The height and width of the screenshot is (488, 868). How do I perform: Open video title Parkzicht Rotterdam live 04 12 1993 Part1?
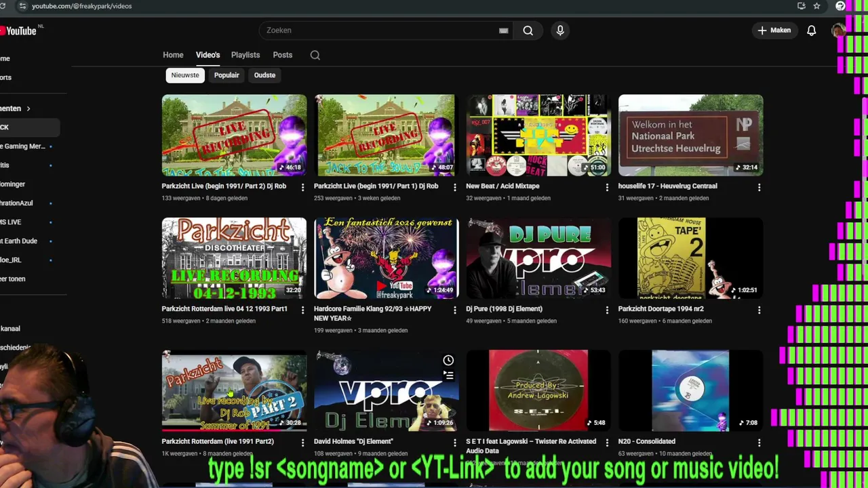[x=224, y=308]
